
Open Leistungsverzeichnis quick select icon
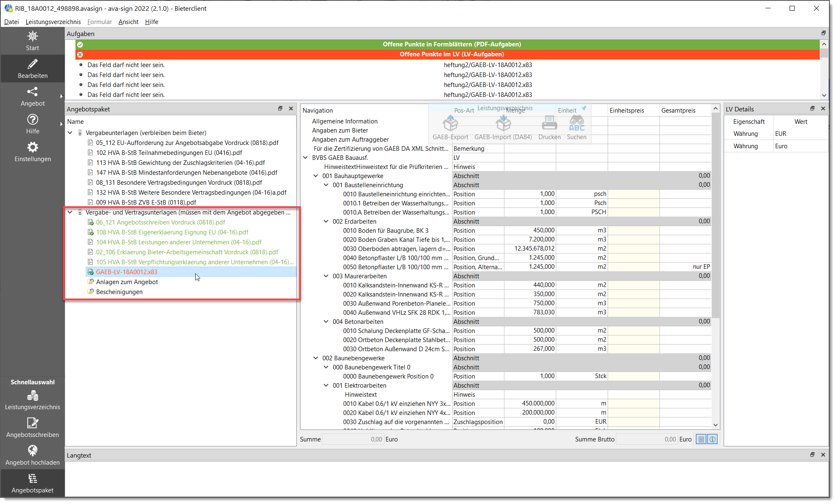pos(32,396)
